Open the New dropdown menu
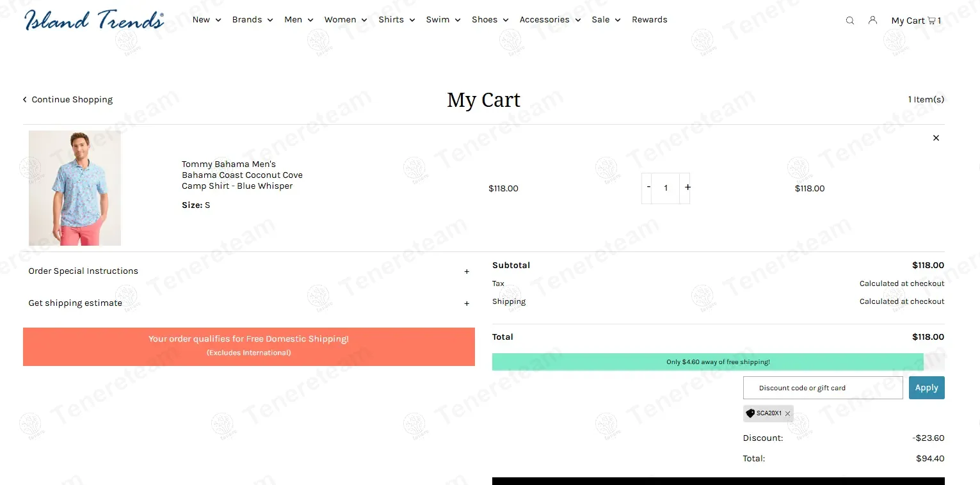 pyautogui.click(x=207, y=20)
